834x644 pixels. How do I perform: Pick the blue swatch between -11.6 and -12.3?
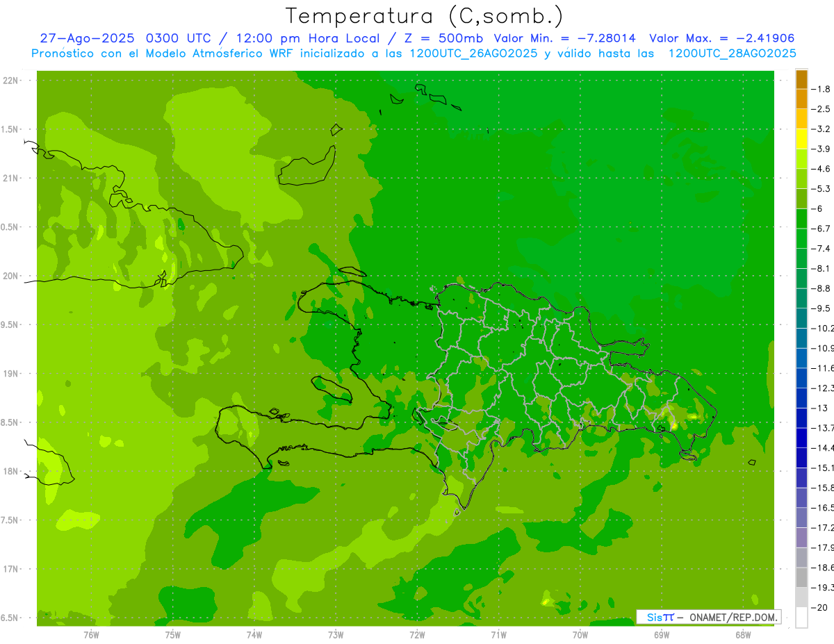pos(801,378)
